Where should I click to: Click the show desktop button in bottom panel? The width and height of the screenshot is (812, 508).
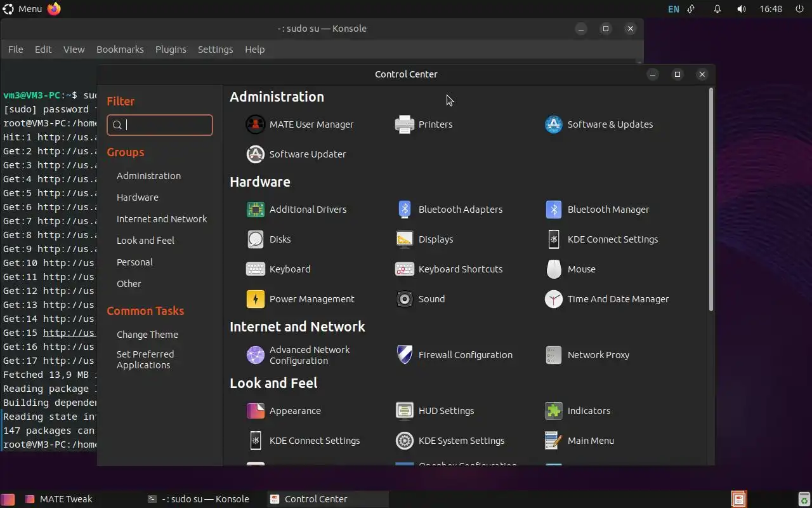(x=8, y=499)
